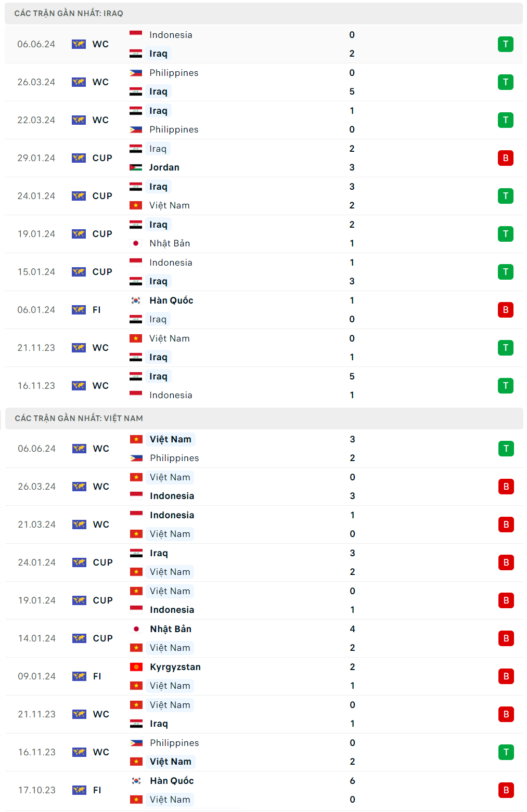
Task: Click the 14.01.24 match date
Action: [x=37, y=638]
